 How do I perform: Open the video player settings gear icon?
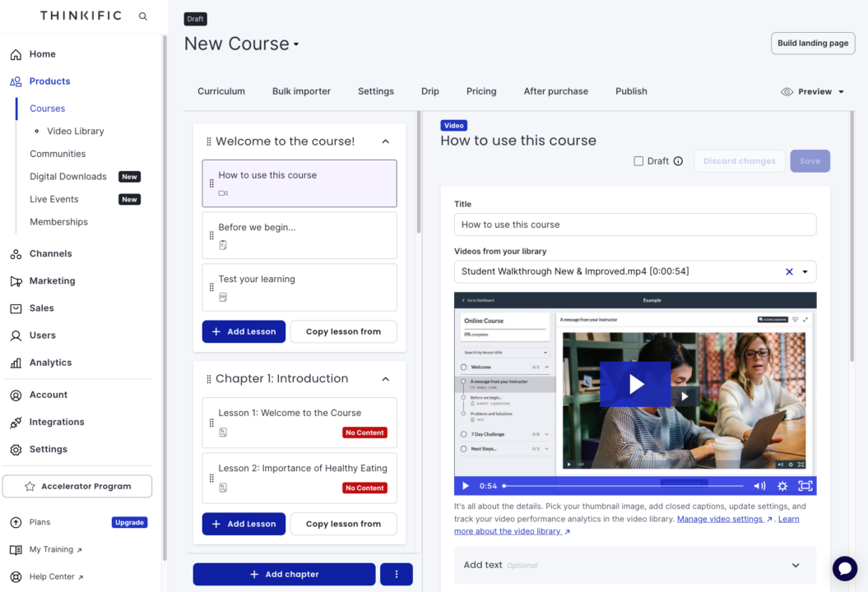(x=782, y=485)
